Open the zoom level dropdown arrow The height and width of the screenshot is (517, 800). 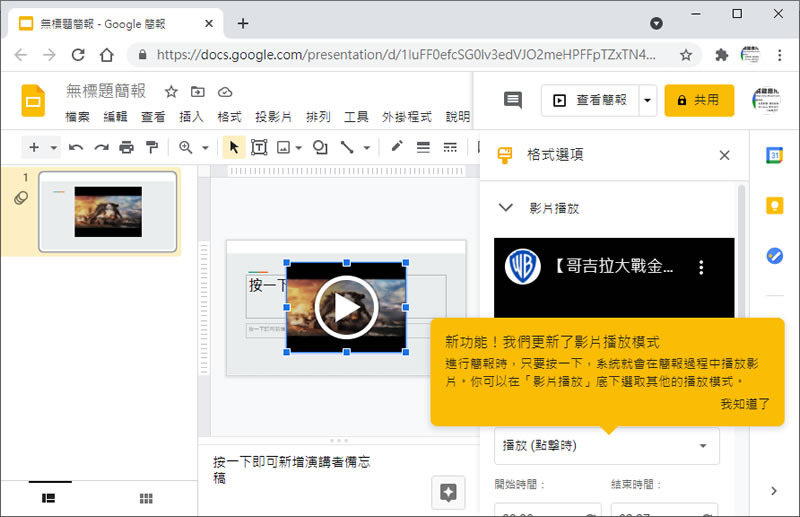point(205,148)
